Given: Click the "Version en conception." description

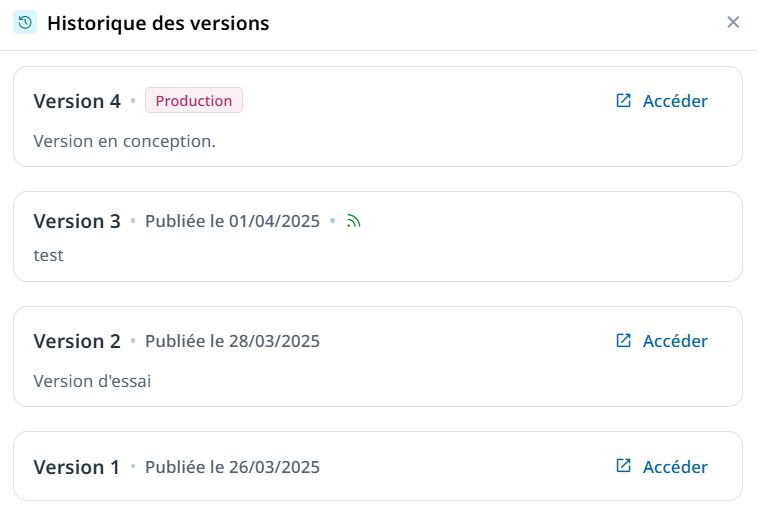Looking at the screenshot, I should tap(125, 141).
